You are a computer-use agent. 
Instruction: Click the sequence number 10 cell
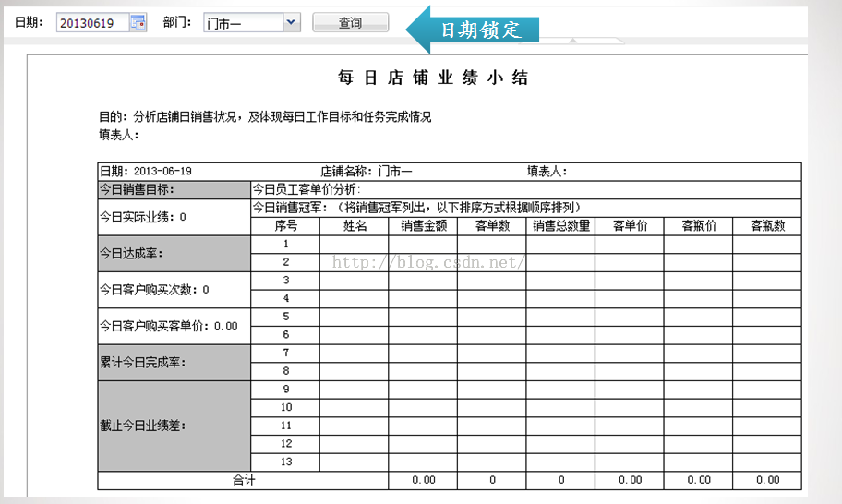tap(285, 407)
